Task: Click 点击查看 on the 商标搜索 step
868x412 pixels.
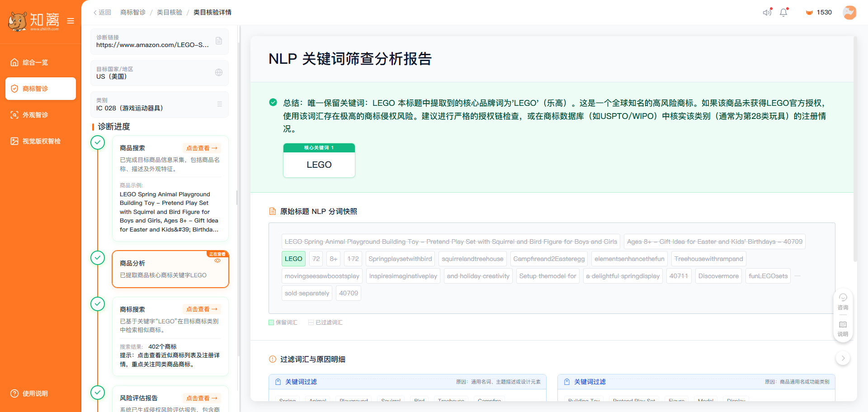Action: [x=202, y=309]
